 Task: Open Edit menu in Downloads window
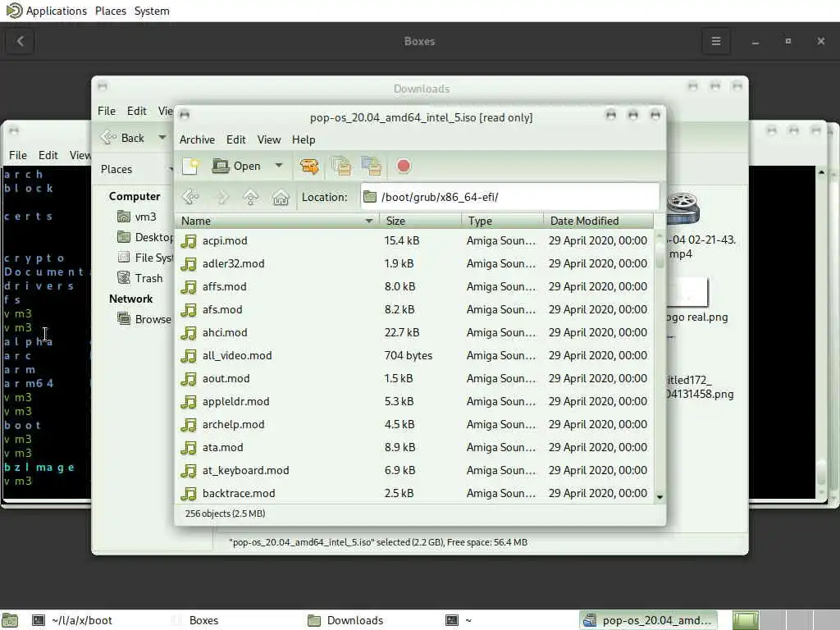[x=137, y=111]
